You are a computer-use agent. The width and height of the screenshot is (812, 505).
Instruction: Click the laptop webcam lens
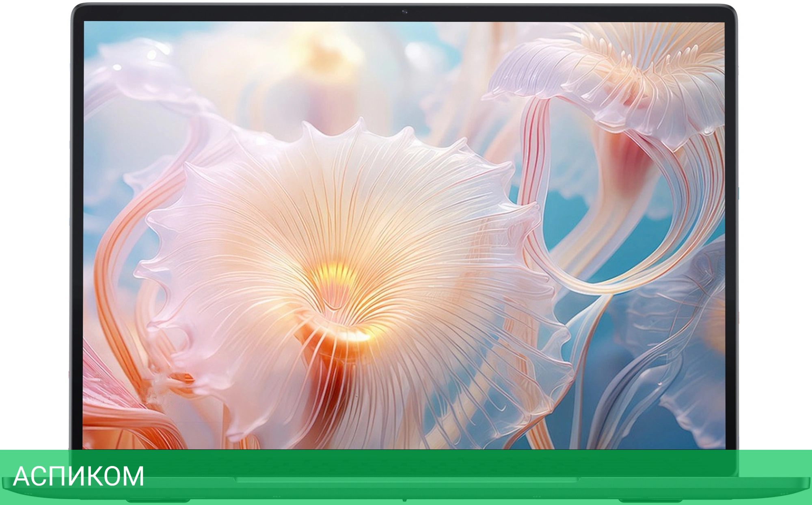pos(404,12)
